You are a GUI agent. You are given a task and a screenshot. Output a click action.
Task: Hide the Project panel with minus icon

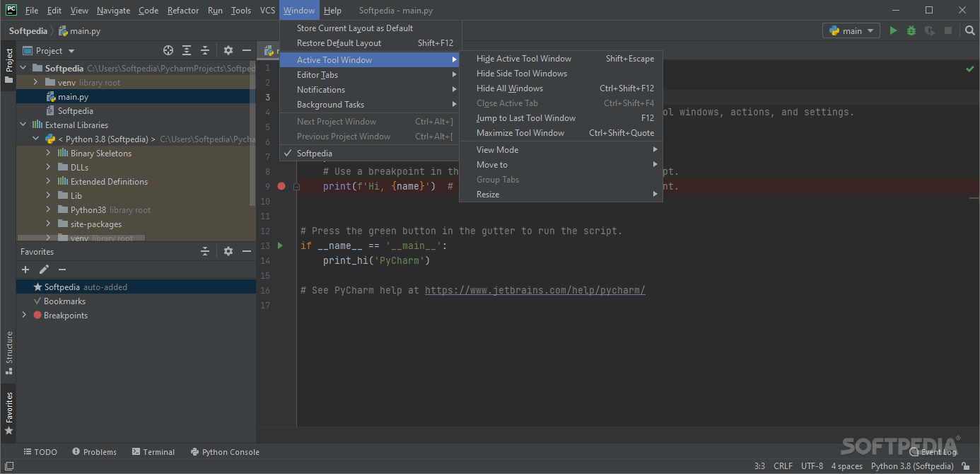pos(247,50)
